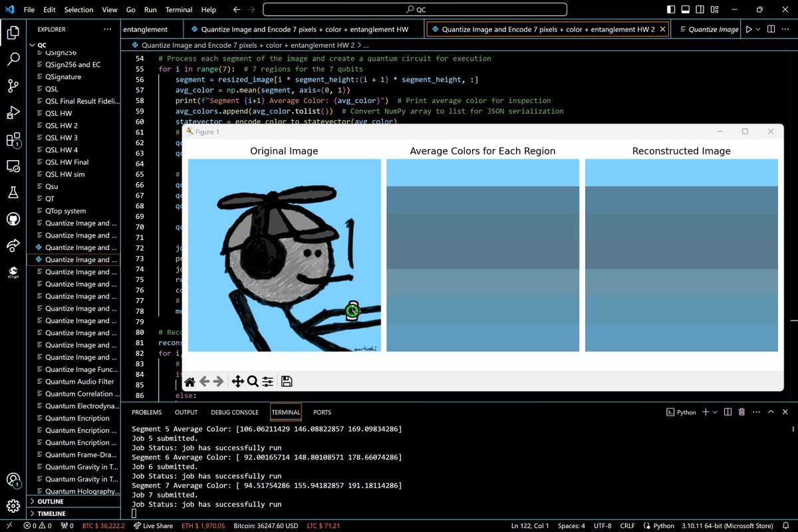Open the Source Control view
Image resolution: width=798 pixels, height=532 pixels.
click(x=13, y=86)
